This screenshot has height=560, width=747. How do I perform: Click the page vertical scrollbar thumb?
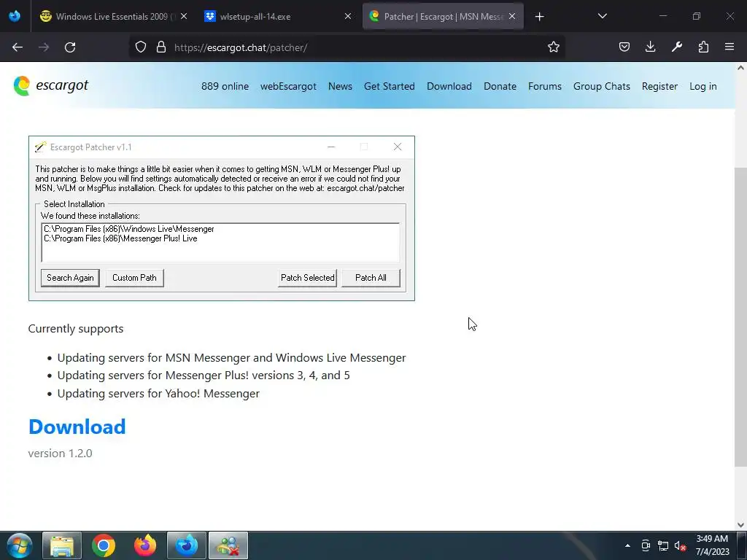740,316
